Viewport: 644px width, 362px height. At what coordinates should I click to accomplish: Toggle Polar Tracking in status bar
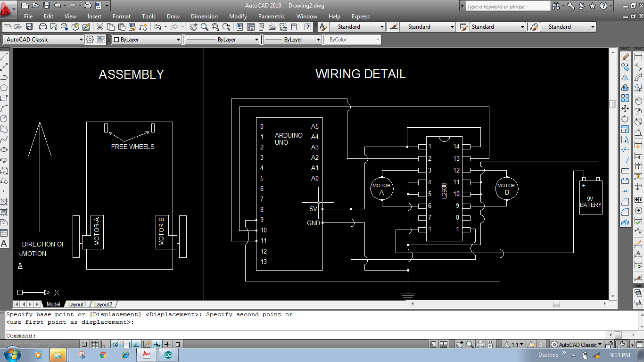pos(116,345)
